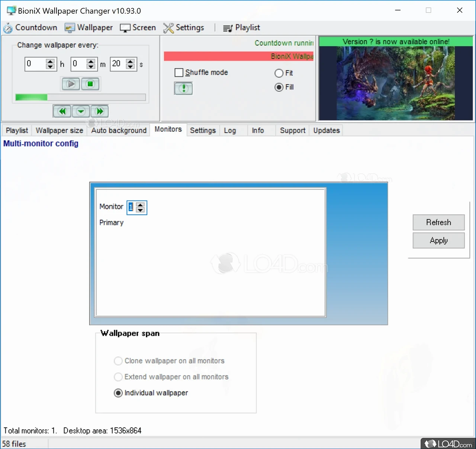476x449 pixels.
Task: Switch to the Wallpaper size tab
Action: (x=59, y=131)
